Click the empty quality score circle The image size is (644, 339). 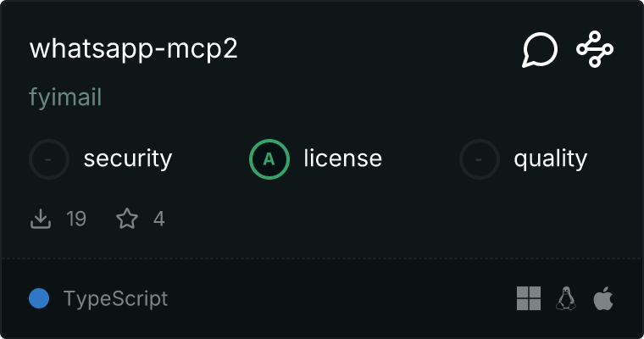coord(480,159)
